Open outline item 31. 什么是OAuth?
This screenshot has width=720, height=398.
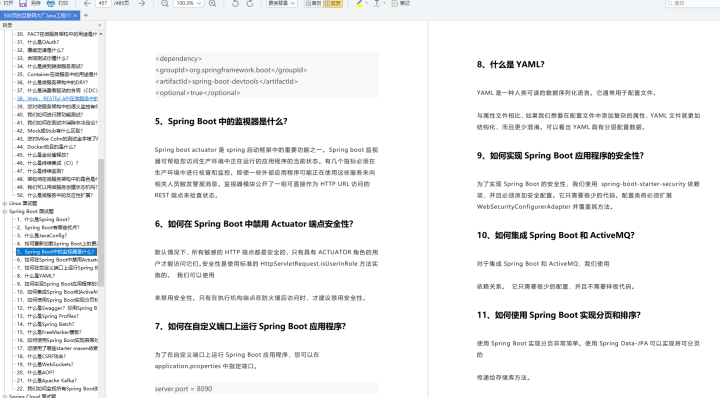coord(38,42)
